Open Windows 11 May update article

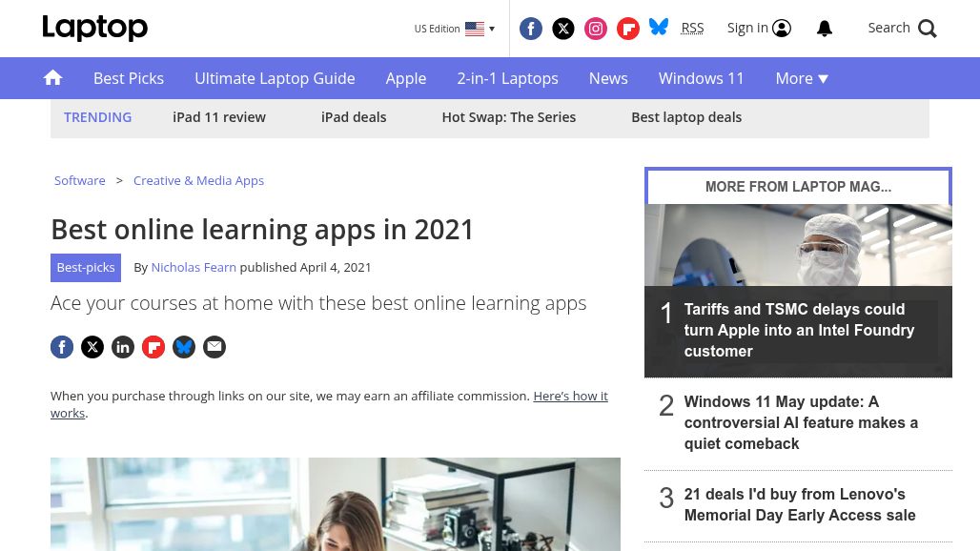[801, 422]
